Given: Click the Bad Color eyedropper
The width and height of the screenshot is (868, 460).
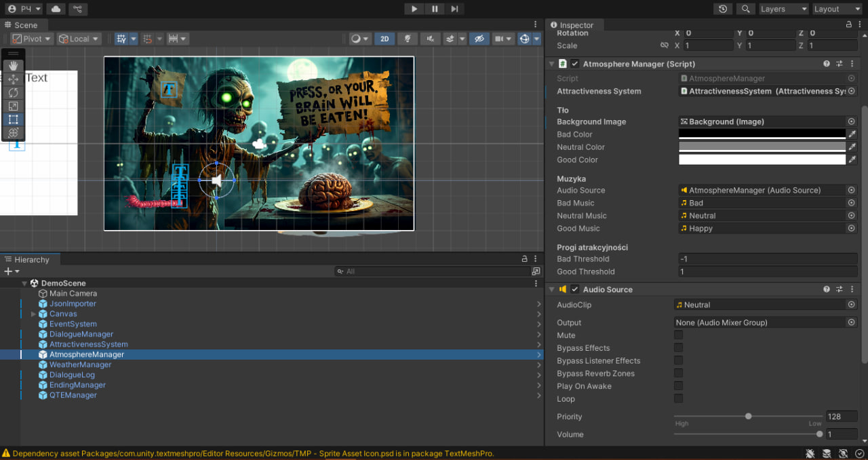Looking at the screenshot, I should coord(852,134).
